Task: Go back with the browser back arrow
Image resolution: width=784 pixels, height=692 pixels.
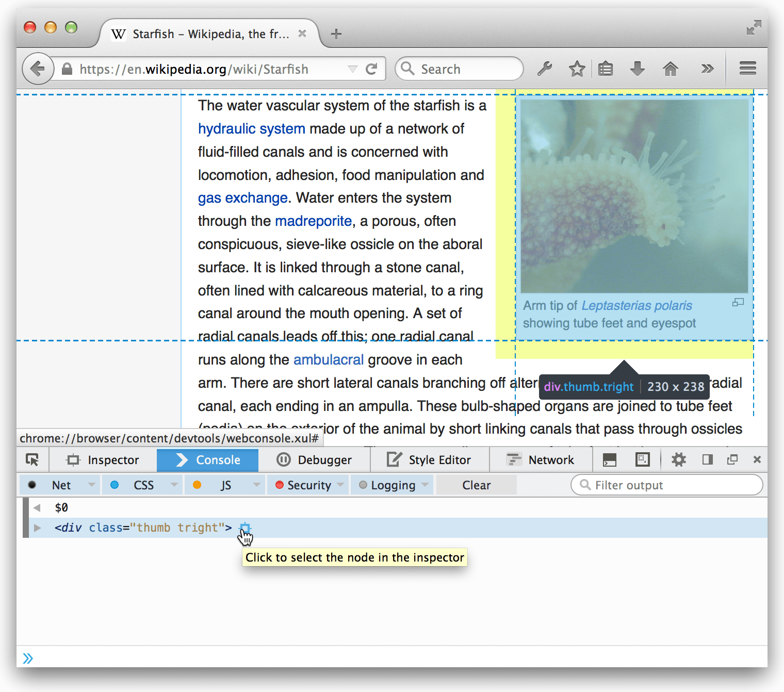Action: coord(38,69)
